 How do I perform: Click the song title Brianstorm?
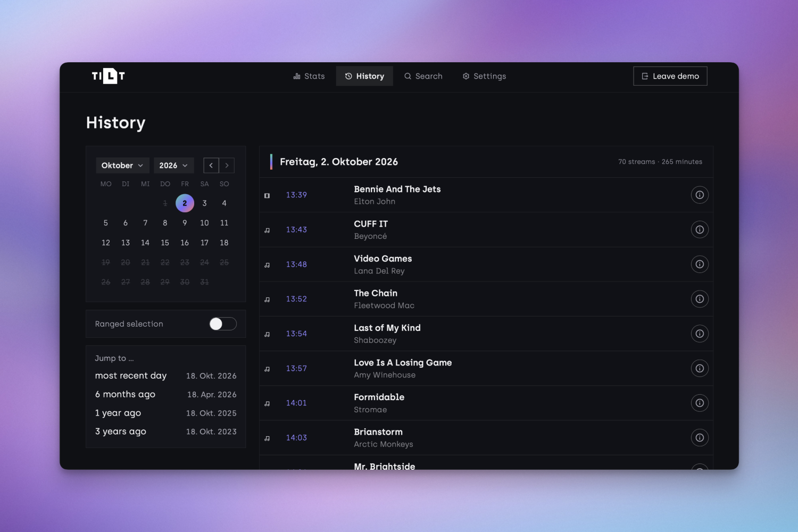pos(378,432)
